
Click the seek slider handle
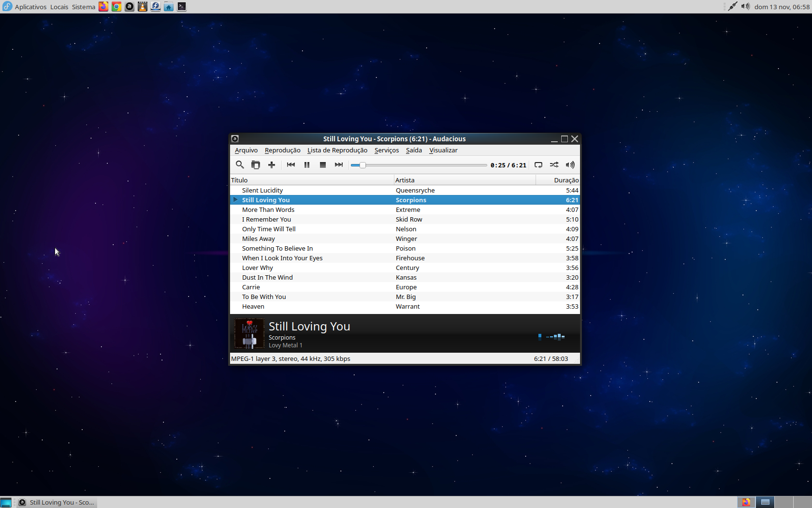[x=362, y=165]
